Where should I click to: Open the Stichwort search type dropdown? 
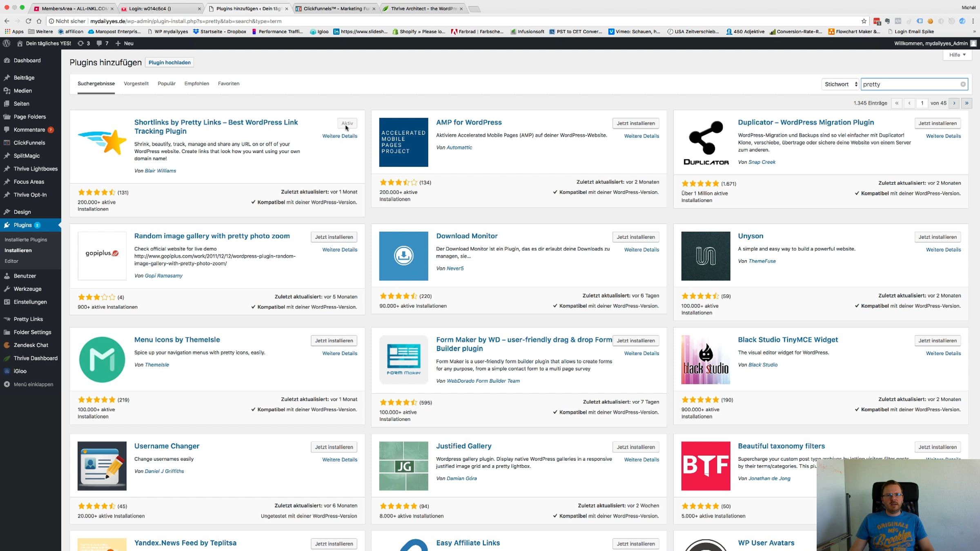click(840, 84)
